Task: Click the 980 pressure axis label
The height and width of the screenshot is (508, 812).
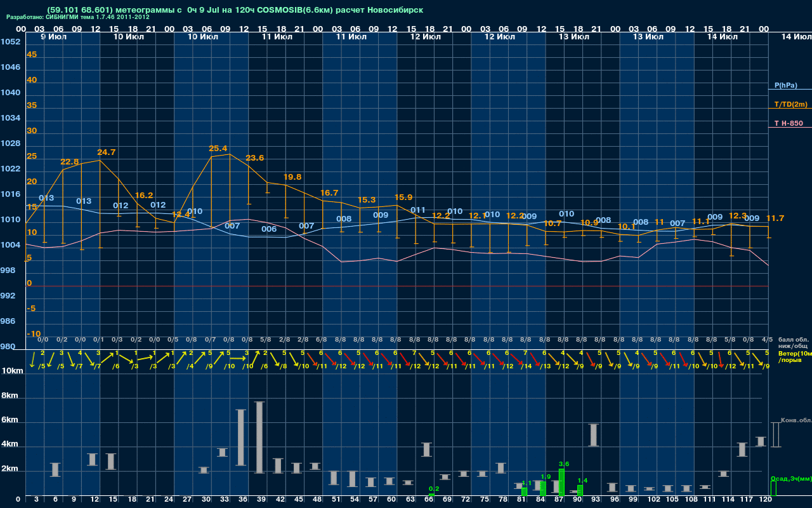Action: 8,347
